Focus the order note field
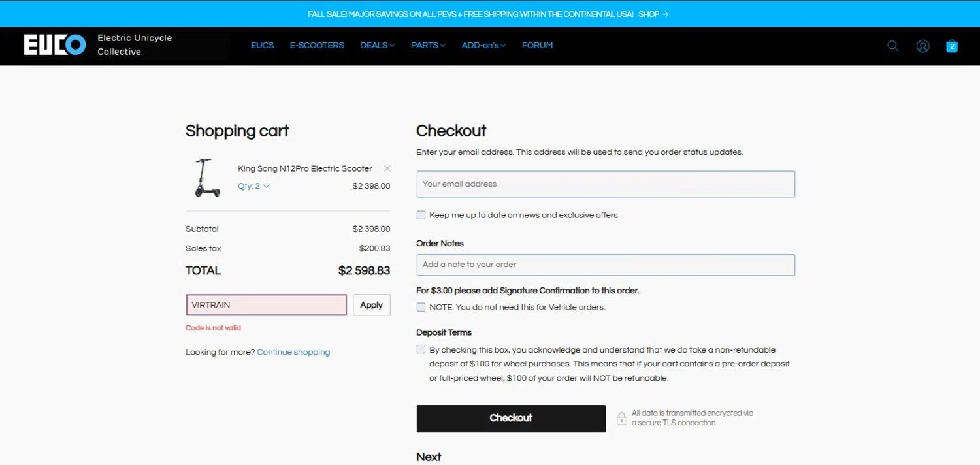 coord(606,265)
